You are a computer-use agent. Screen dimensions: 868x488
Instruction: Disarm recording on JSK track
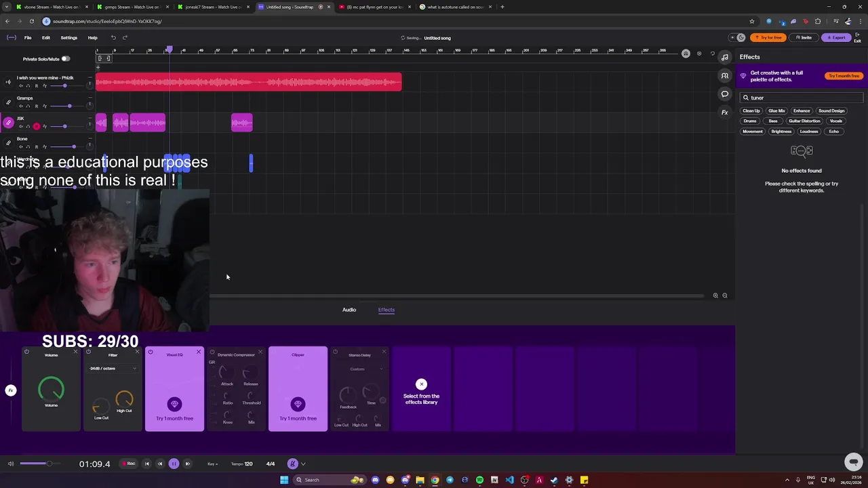coord(37,127)
